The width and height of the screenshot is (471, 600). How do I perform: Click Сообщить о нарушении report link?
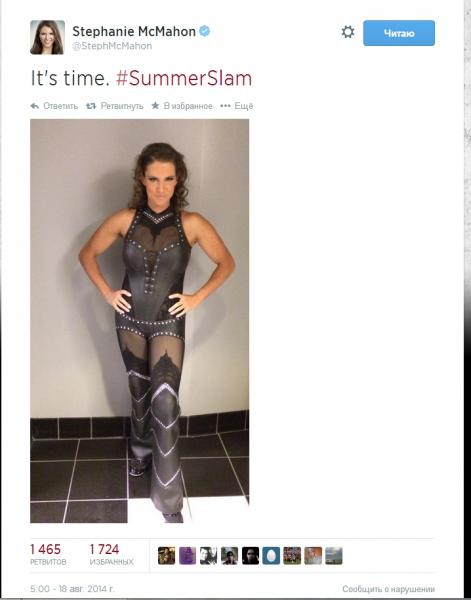point(388,589)
